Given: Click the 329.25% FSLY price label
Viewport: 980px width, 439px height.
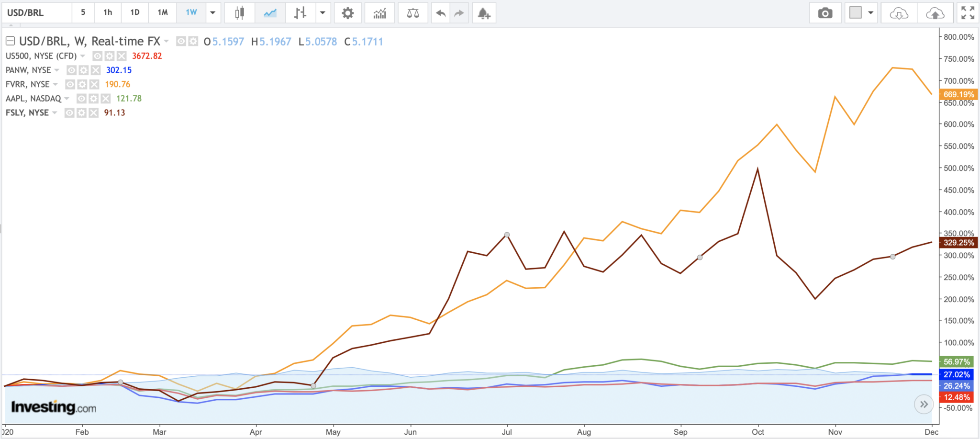Looking at the screenshot, I should tap(958, 243).
